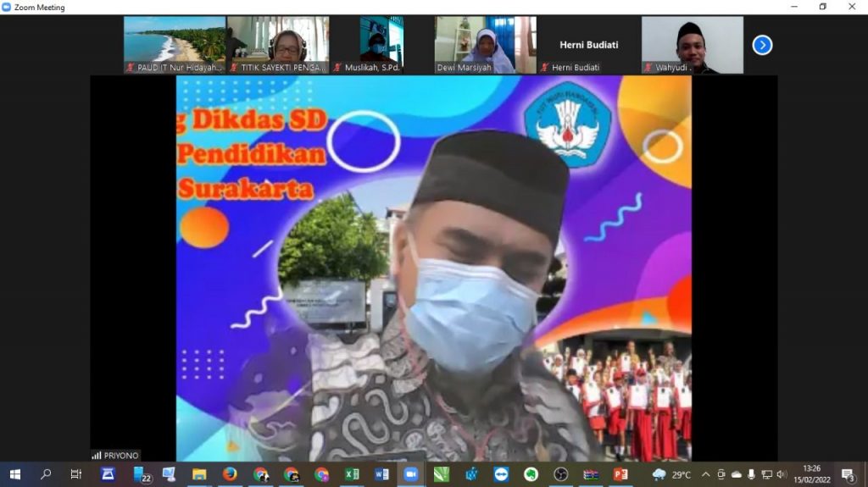Open TeamViewer from the taskbar
The image size is (868, 487).
point(500,474)
